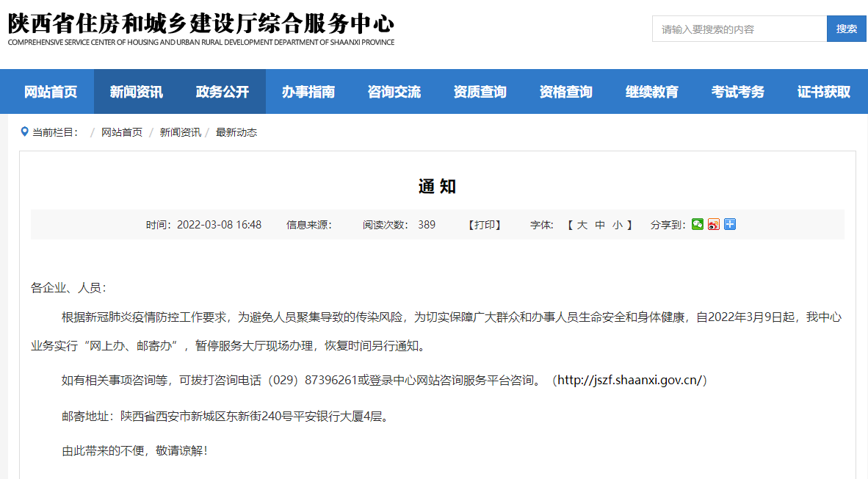Open the 政务公开 menu item

pyautogui.click(x=223, y=92)
